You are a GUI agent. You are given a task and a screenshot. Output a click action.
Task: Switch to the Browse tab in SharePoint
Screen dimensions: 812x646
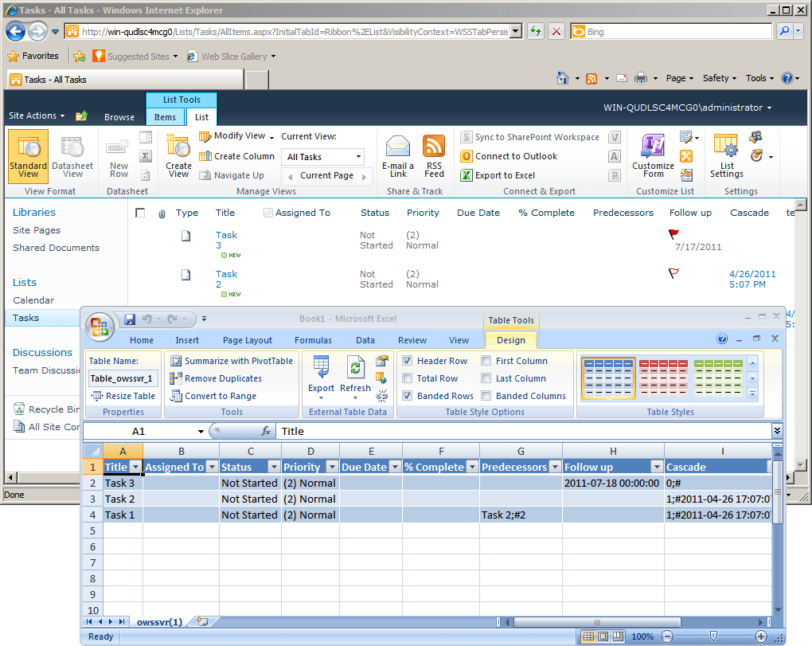click(x=119, y=117)
